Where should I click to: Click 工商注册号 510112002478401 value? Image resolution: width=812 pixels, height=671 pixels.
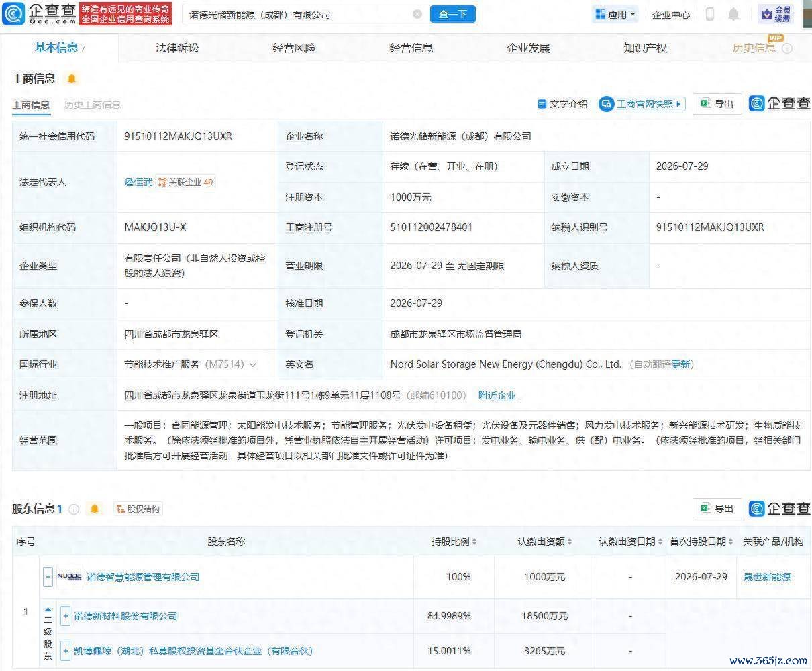[x=432, y=227]
